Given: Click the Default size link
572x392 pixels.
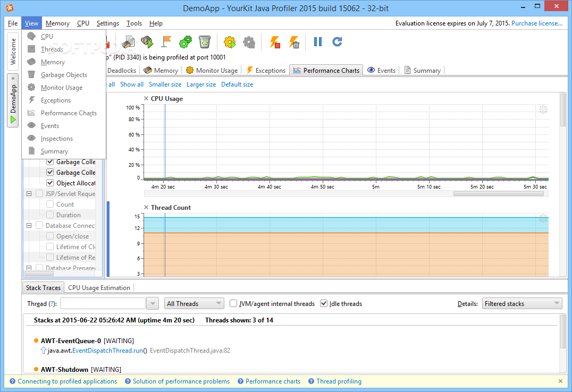Looking at the screenshot, I should point(237,84).
